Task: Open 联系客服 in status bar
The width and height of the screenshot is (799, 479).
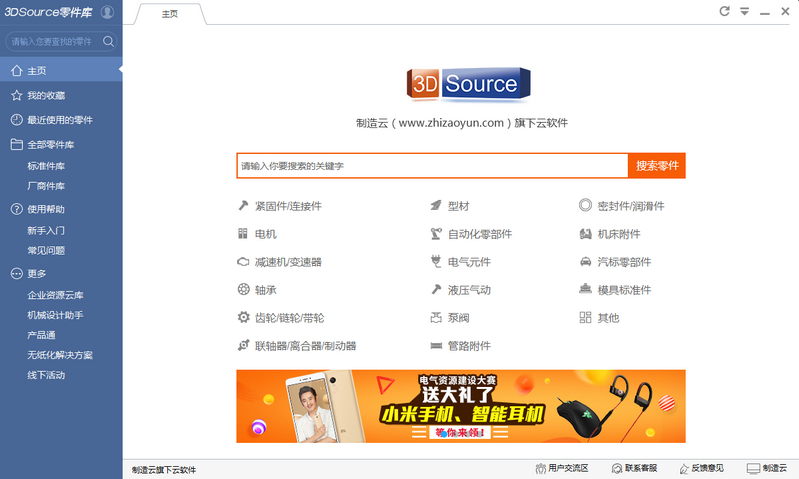Action: coord(634,468)
